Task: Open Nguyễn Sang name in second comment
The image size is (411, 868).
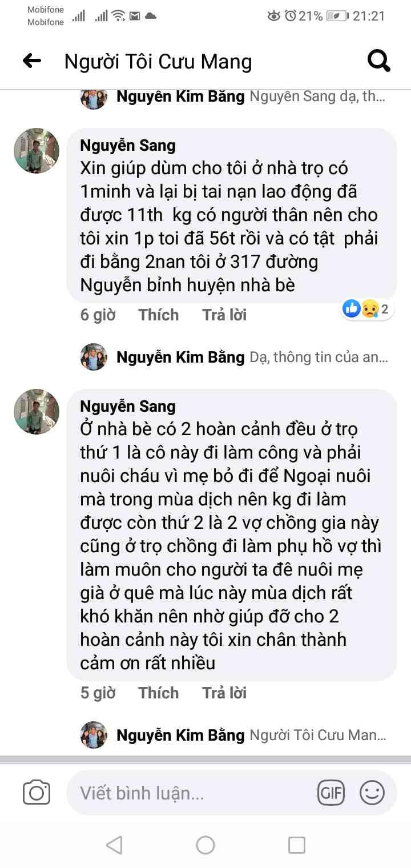Action: tap(128, 407)
